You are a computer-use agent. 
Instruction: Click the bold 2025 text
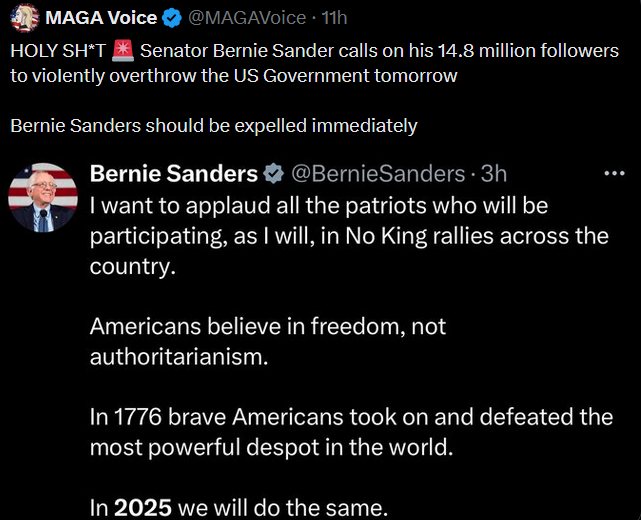(143, 507)
